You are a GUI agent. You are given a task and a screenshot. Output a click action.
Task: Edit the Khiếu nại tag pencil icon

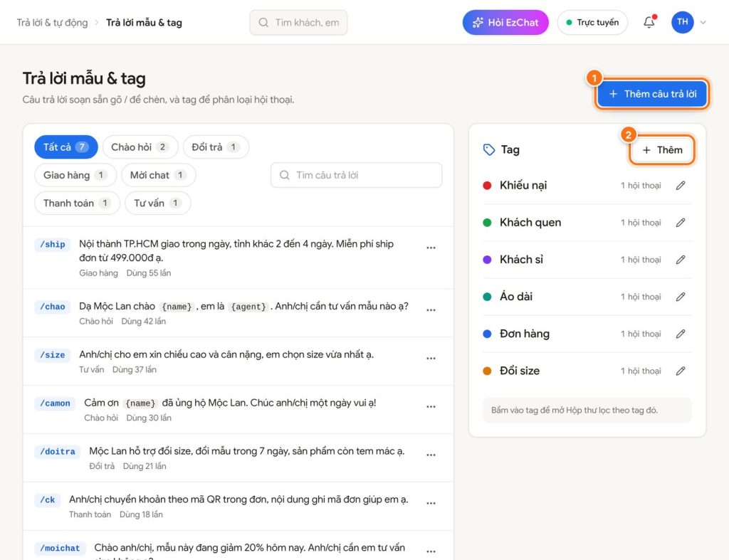[x=681, y=186]
